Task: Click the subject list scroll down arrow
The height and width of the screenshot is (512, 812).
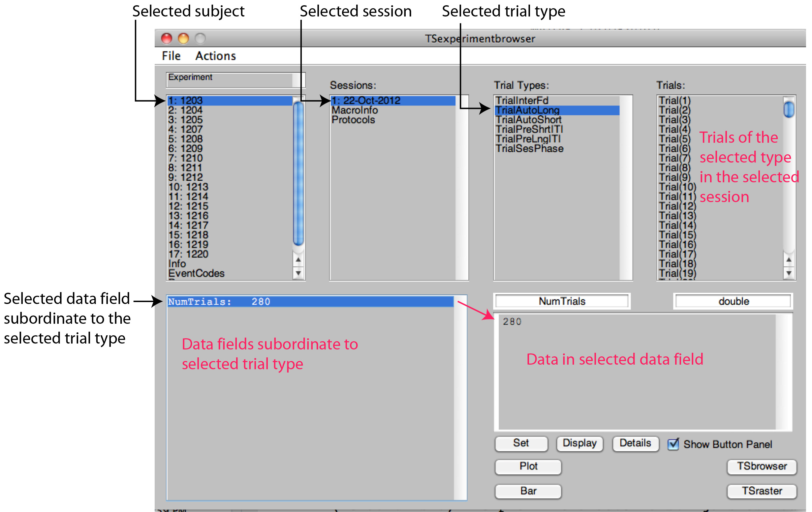Action: click(x=298, y=273)
